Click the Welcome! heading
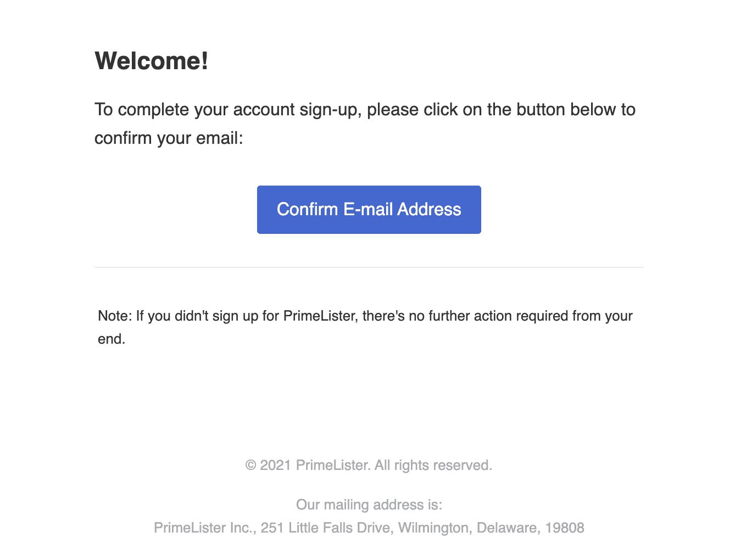This screenshot has height=560, width=735. coord(152,60)
